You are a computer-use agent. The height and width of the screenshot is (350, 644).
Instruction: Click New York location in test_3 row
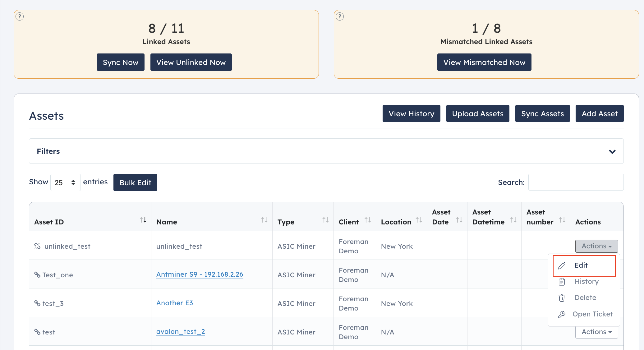coord(397,303)
